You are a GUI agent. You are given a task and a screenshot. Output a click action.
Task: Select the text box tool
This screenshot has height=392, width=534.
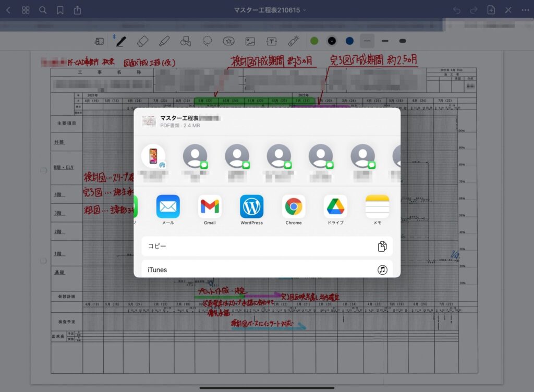271,41
